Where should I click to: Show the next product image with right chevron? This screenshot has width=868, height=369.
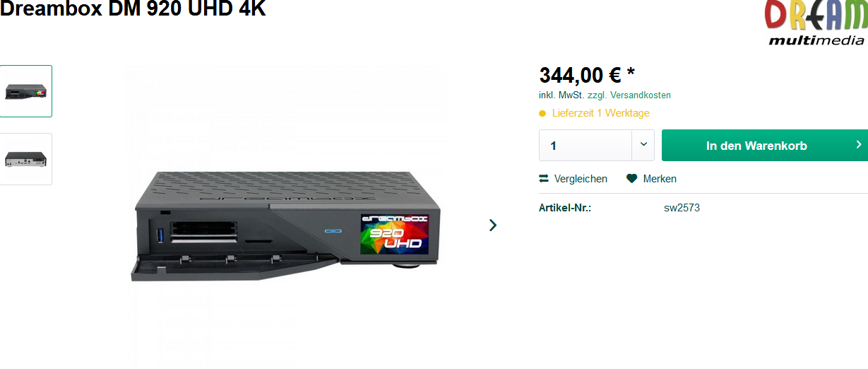click(493, 225)
